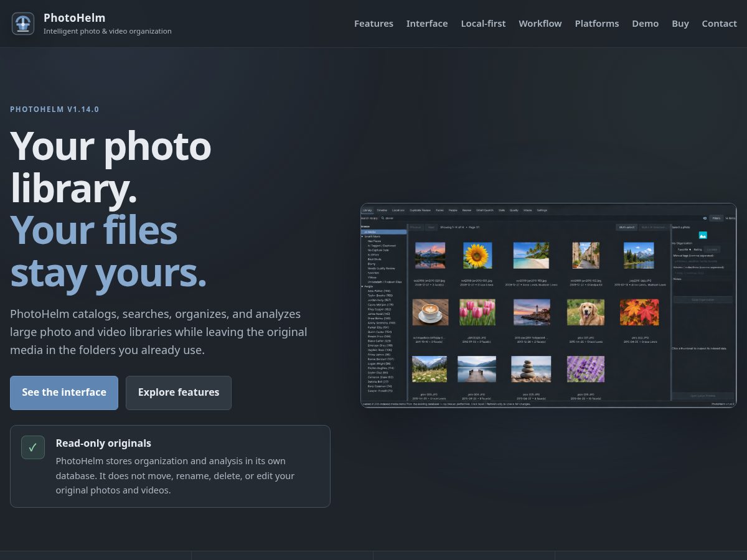Open the Contact nav link
This screenshot has height=560, width=747.
tap(719, 24)
